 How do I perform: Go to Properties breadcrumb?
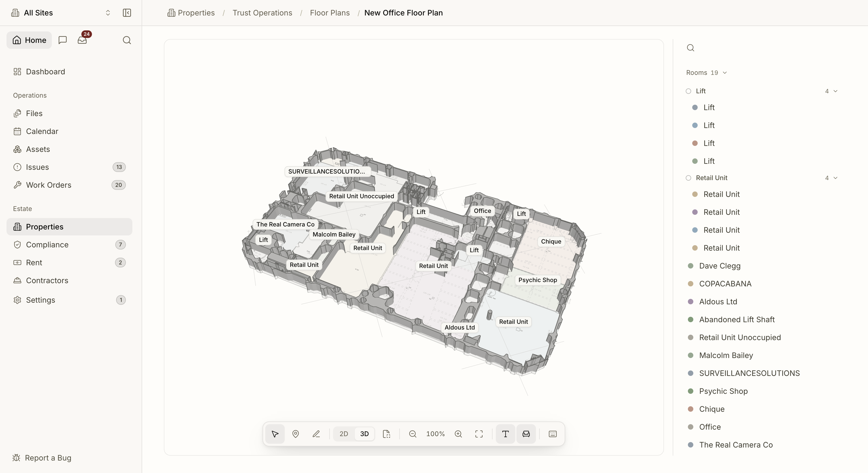tap(191, 13)
